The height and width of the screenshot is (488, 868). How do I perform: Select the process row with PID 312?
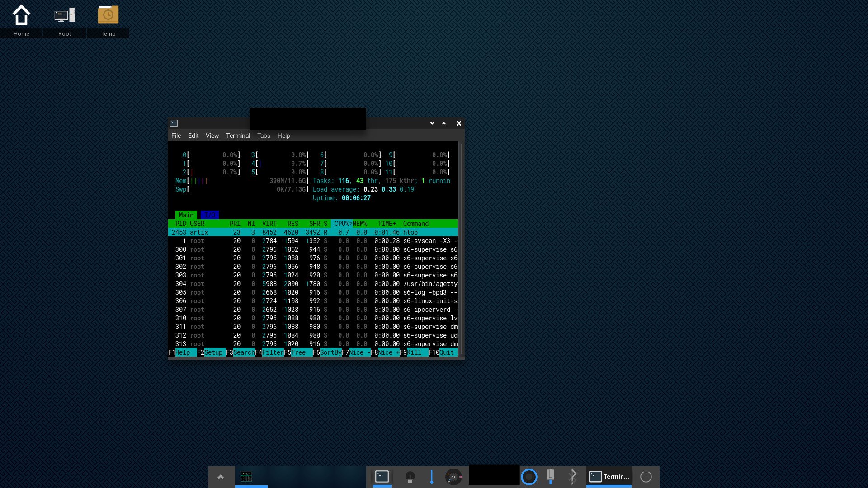pyautogui.click(x=313, y=335)
